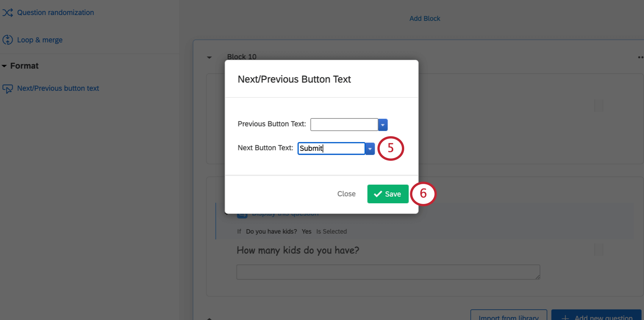Edit the 'Do you have kids? Yes Is Selected' condition
Viewport: 644px width, 320px height.
[292, 231]
